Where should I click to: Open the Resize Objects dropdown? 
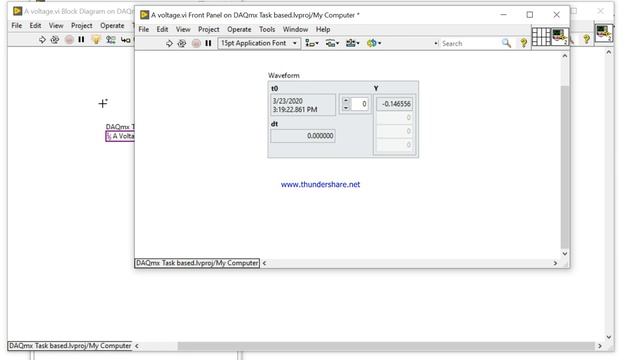tap(353, 43)
